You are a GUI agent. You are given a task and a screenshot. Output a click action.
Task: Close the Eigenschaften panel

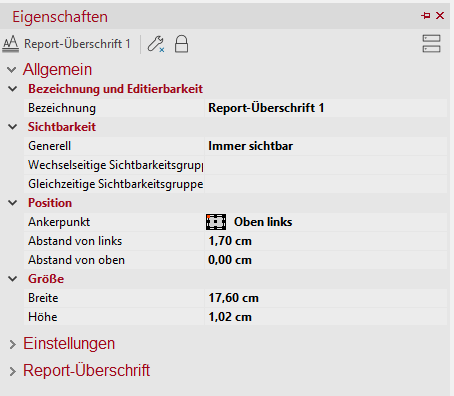(440, 16)
